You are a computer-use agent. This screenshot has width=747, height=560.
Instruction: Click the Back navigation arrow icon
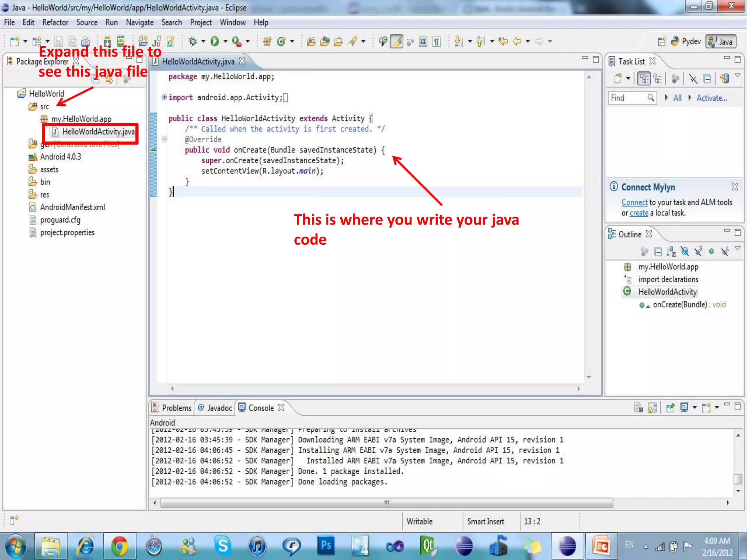[x=517, y=42]
